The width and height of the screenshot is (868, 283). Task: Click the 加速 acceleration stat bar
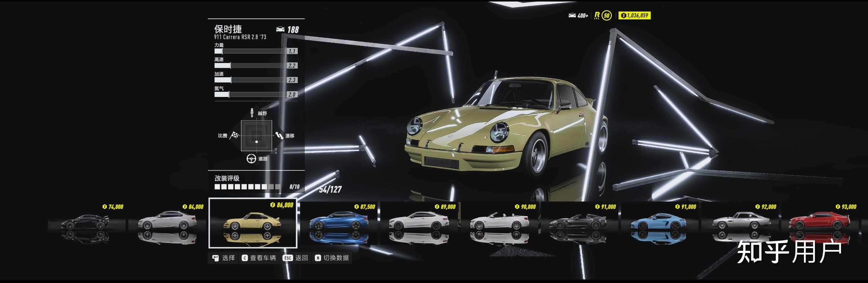(251, 80)
